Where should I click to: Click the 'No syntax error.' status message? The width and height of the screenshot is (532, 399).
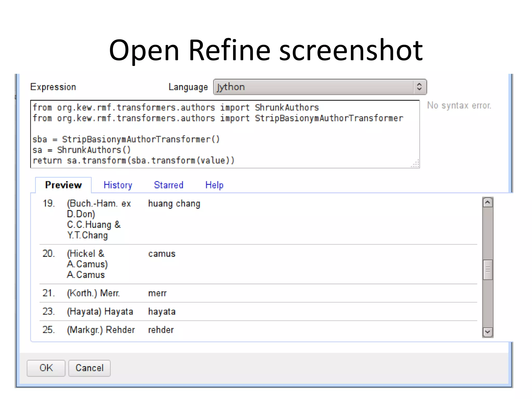[459, 105]
